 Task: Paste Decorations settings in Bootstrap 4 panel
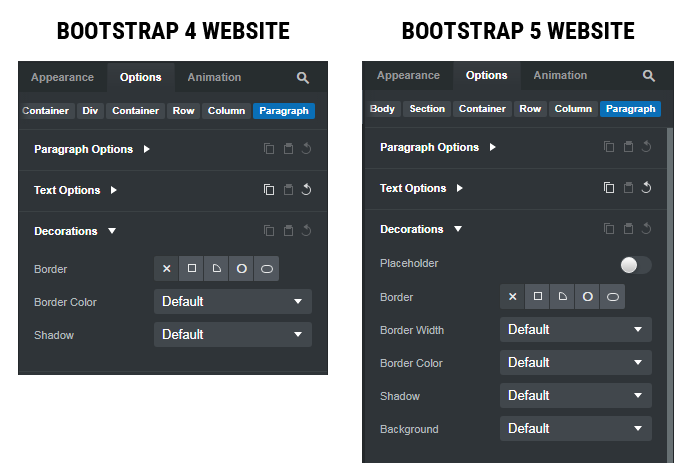[288, 231]
